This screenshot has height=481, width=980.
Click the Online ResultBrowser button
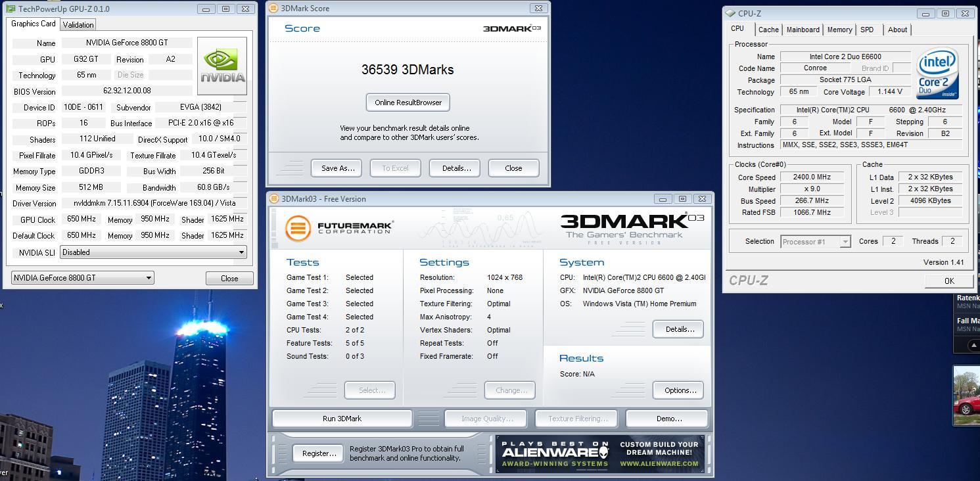tap(408, 103)
